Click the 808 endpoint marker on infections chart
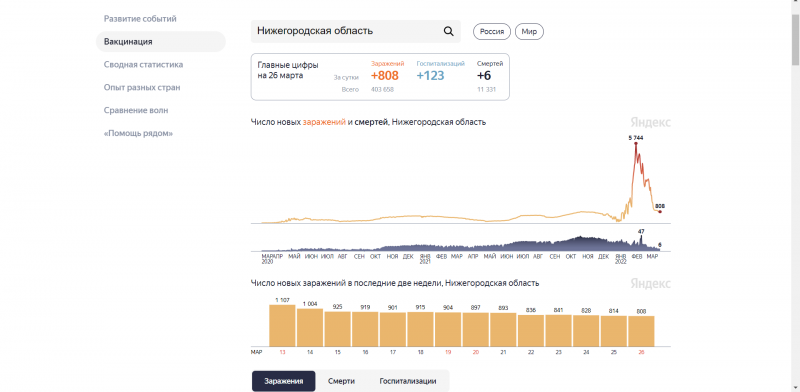Screen dimensions: 800x392 click(x=660, y=211)
